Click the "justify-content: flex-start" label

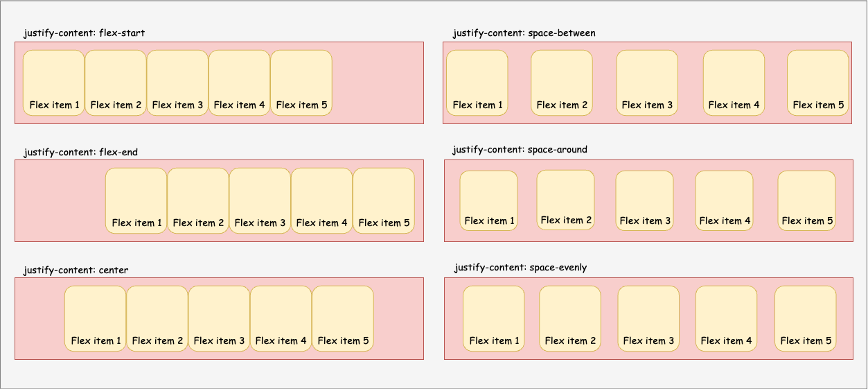click(x=84, y=33)
